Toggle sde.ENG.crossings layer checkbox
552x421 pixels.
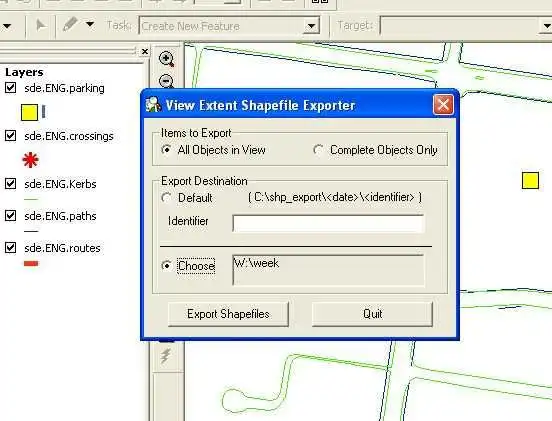(x=11, y=136)
